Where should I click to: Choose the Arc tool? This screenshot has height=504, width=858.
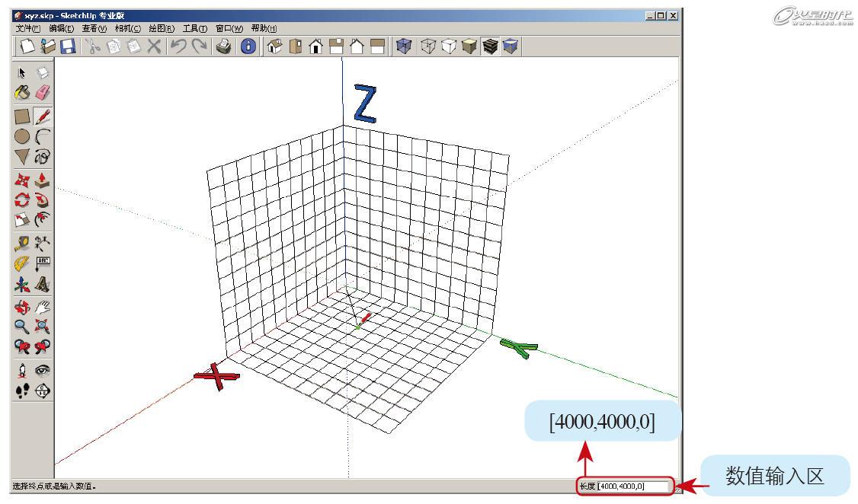coord(43,136)
